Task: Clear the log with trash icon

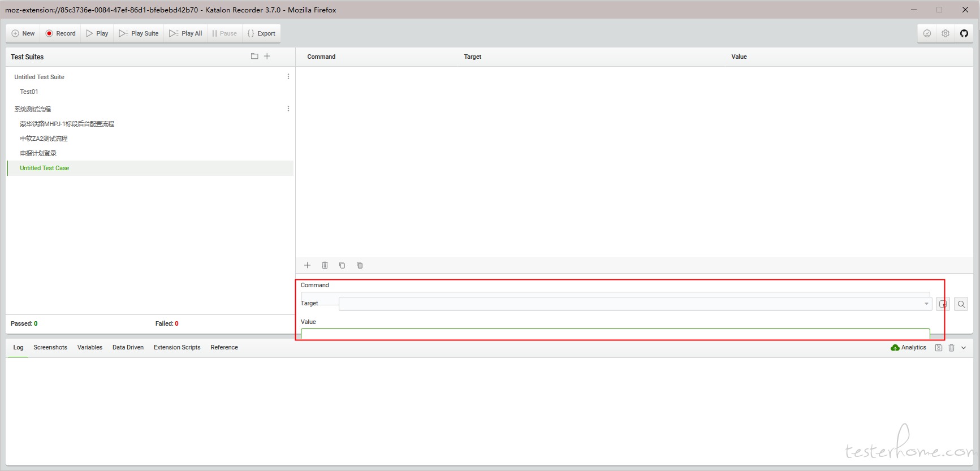Action: (x=952, y=348)
